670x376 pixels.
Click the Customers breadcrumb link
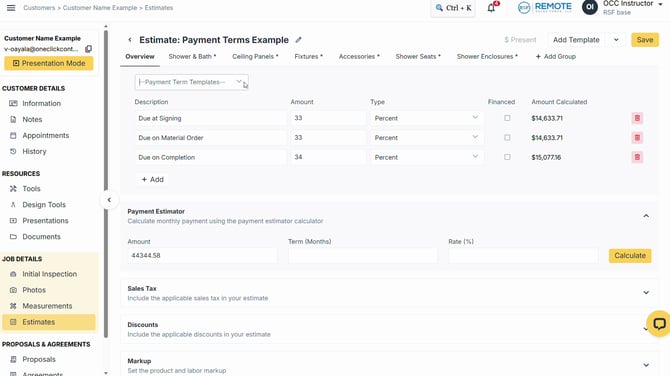[39, 8]
